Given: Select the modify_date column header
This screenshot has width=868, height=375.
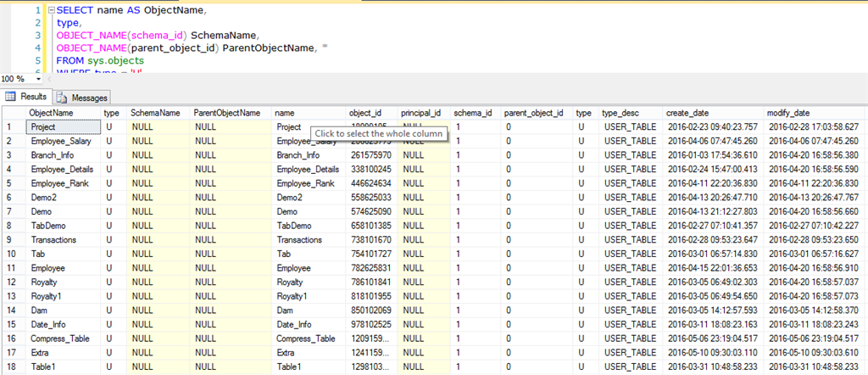Looking at the screenshot, I should pos(788,113).
